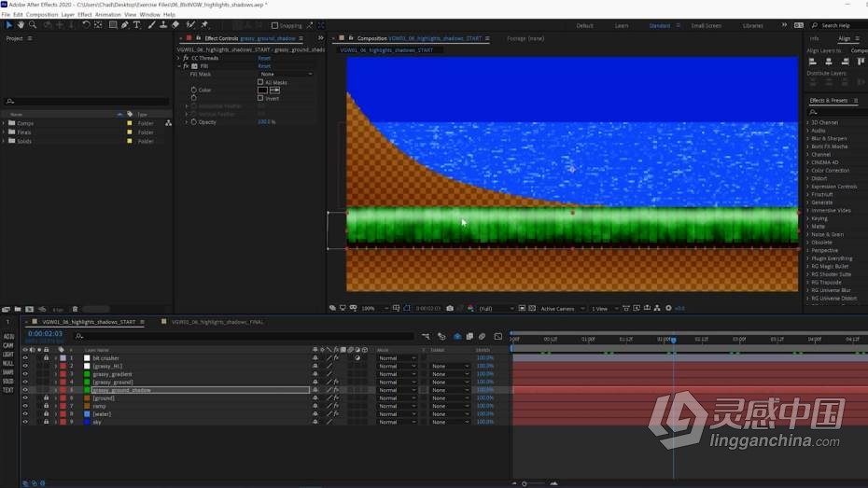Open the Composition menu
868x488 pixels.
tap(41, 14)
